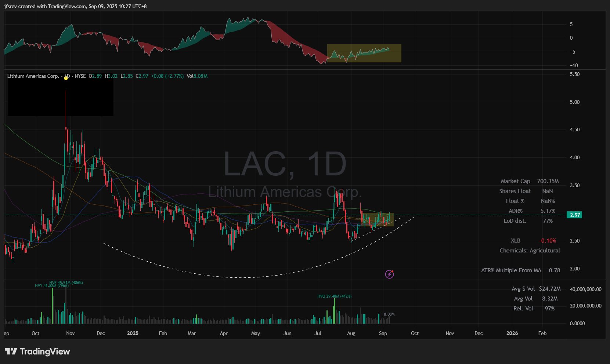Click the "4.50" price axis label

574,130
